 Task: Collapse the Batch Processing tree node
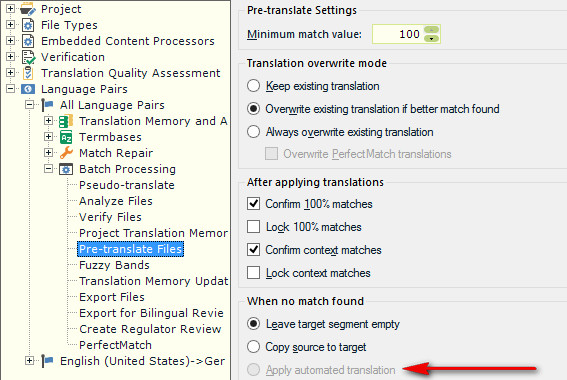click(48, 168)
